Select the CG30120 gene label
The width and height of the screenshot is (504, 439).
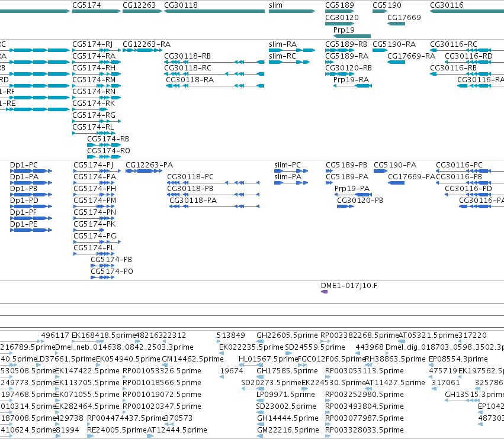pyautogui.click(x=342, y=18)
